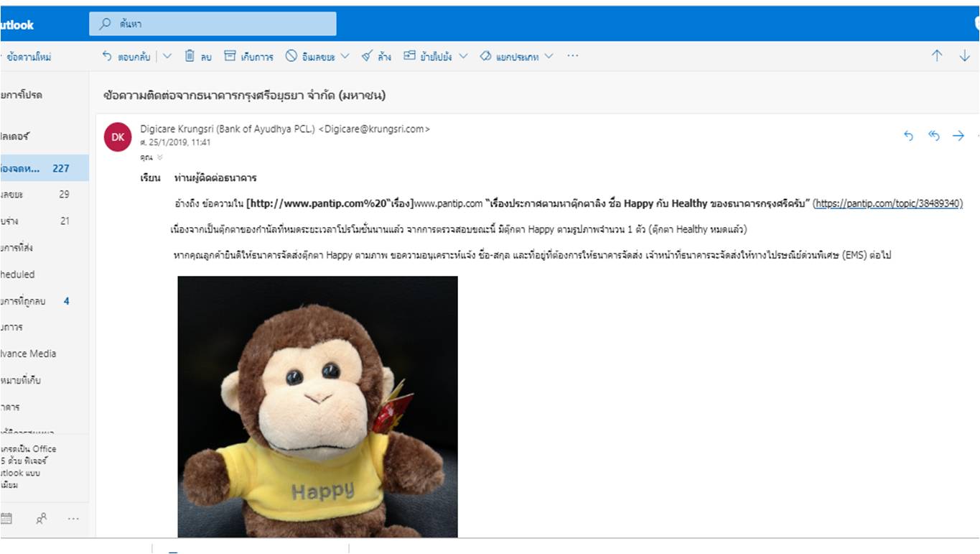Open the จดหมายที่เก็บ folder

tap(45, 380)
